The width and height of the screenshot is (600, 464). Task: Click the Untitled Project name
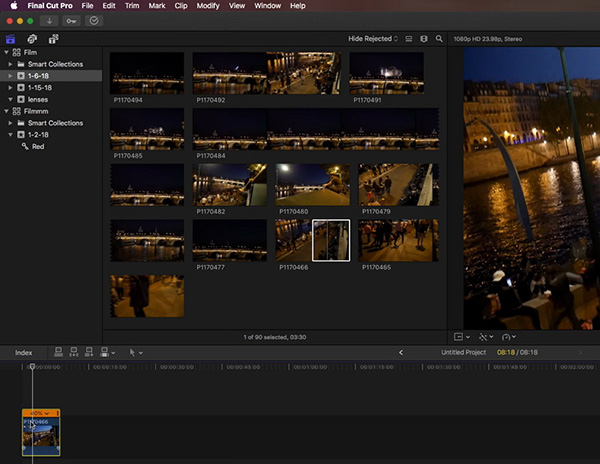(x=463, y=352)
